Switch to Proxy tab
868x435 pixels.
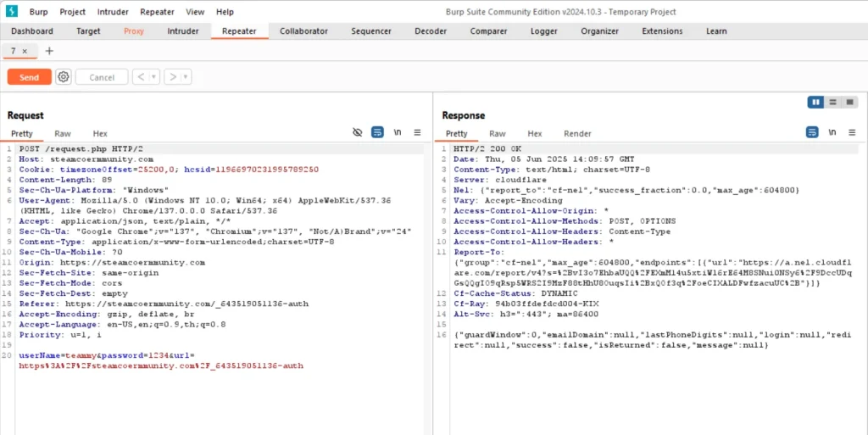[134, 31]
